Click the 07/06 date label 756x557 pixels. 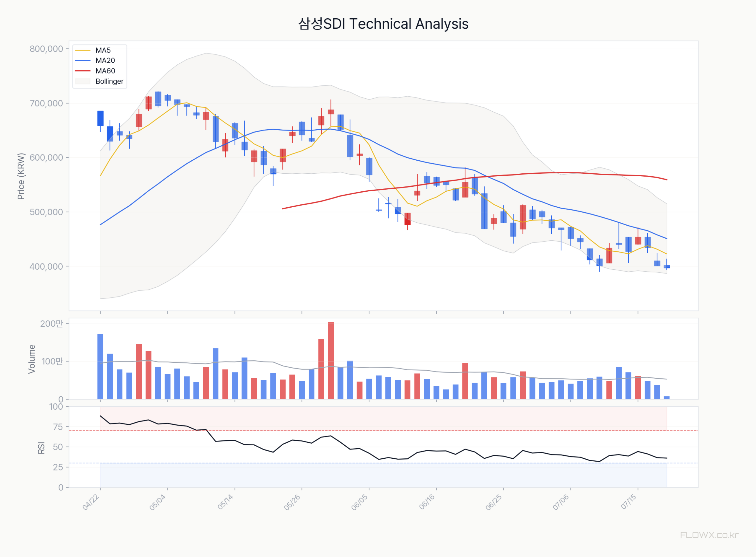pos(561,502)
